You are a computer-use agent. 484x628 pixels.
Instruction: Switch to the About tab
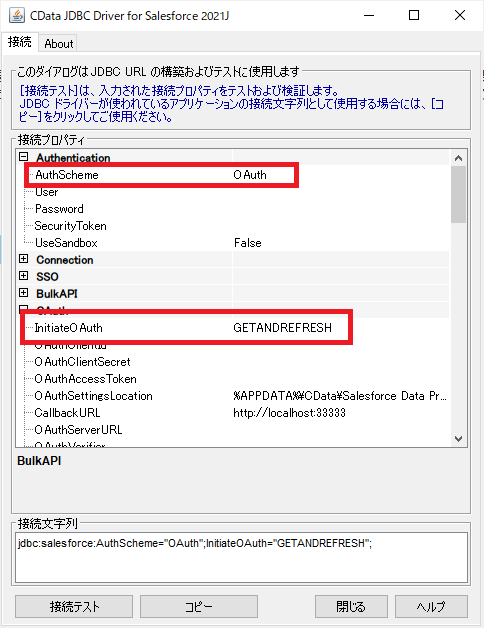click(58, 43)
